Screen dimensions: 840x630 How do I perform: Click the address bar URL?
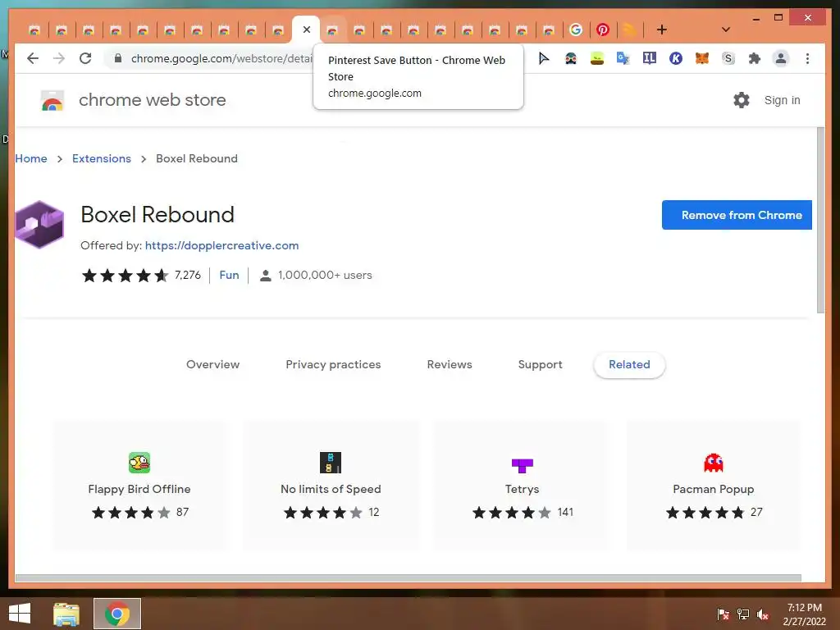(x=221, y=58)
